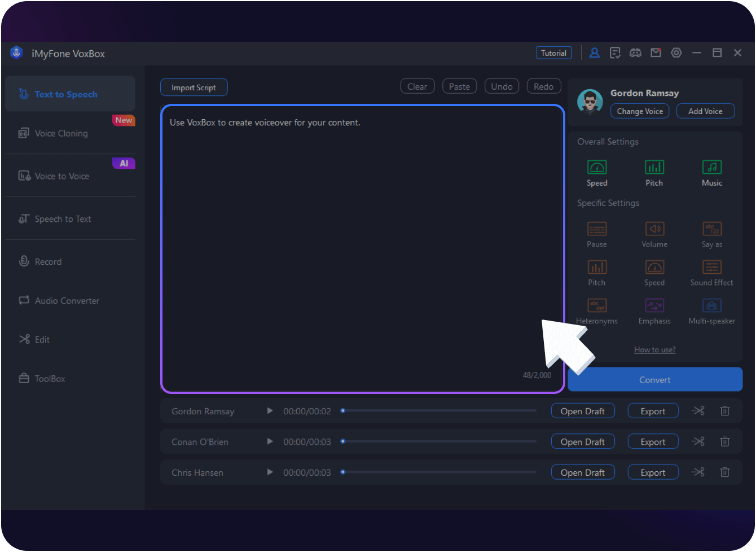The width and height of the screenshot is (756, 552).
Task: Click scissors edit icon for Gordon Ramsay clip
Action: 698,411
